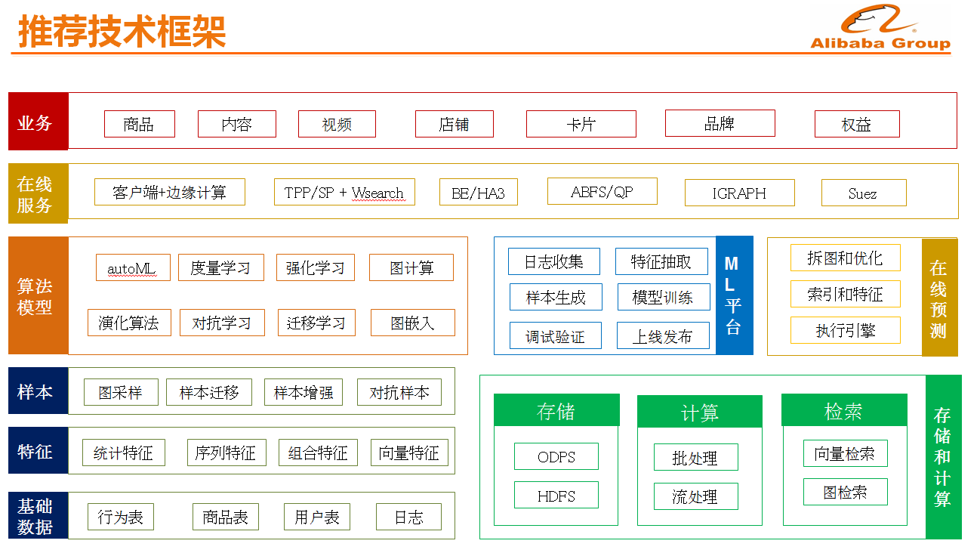Click the Alibaba Group logo
Image resolution: width=980 pixels, height=553 pixels.
878,28
